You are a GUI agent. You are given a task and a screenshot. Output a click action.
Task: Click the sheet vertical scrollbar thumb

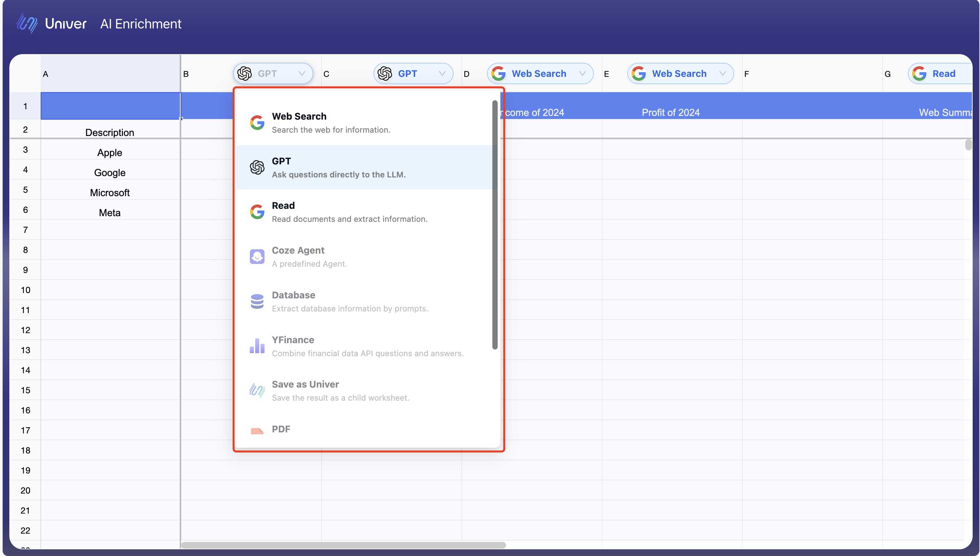968,145
